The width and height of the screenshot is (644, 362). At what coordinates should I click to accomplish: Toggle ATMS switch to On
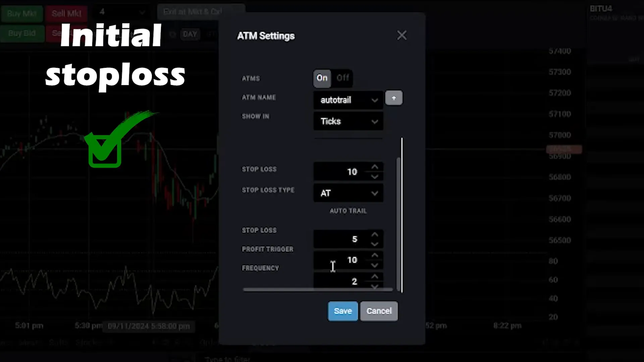pyautogui.click(x=322, y=78)
